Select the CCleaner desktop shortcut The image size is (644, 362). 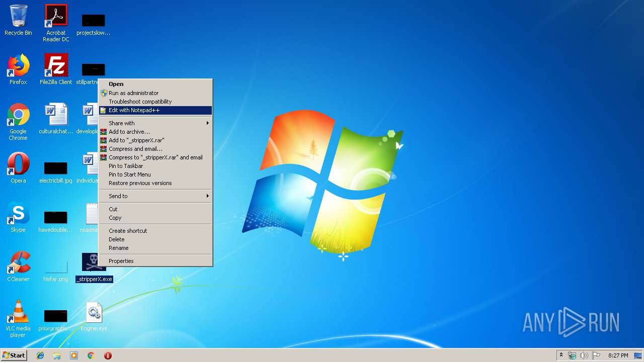(x=18, y=266)
